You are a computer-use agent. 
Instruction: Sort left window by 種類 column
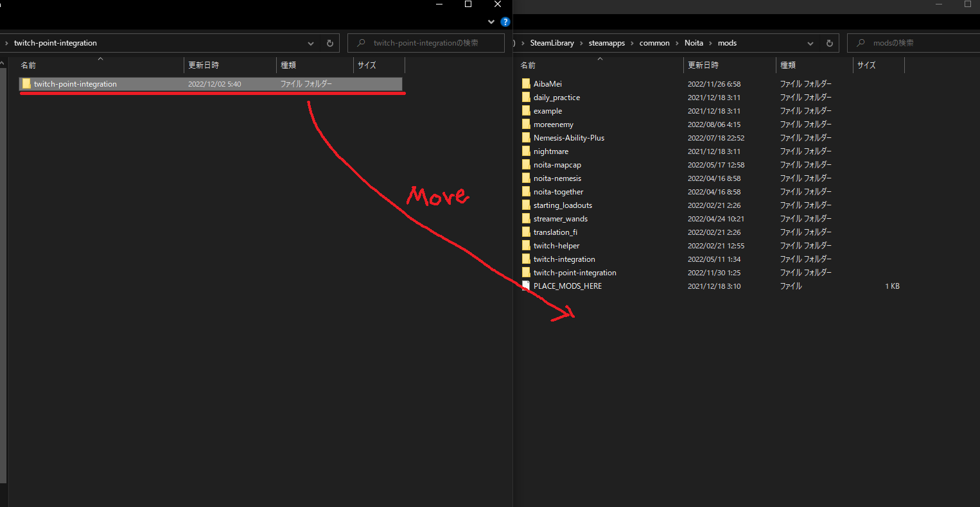315,65
